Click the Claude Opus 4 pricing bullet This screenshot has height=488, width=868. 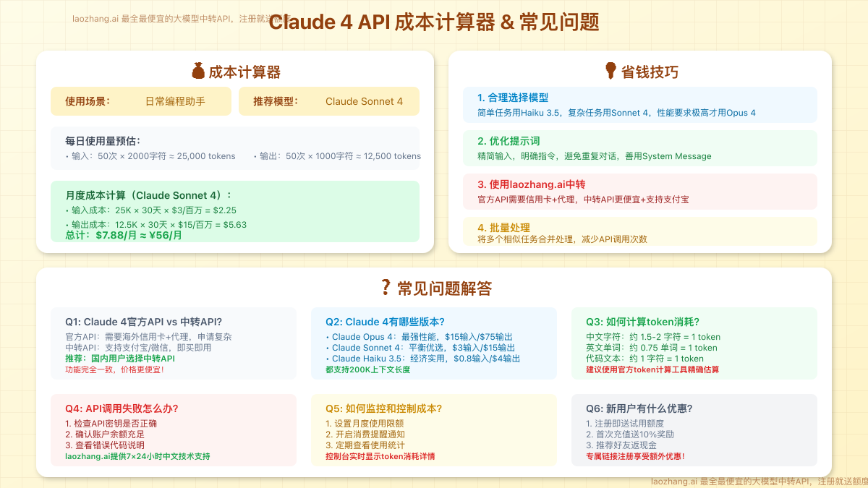pyautogui.click(x=420, y=337)
